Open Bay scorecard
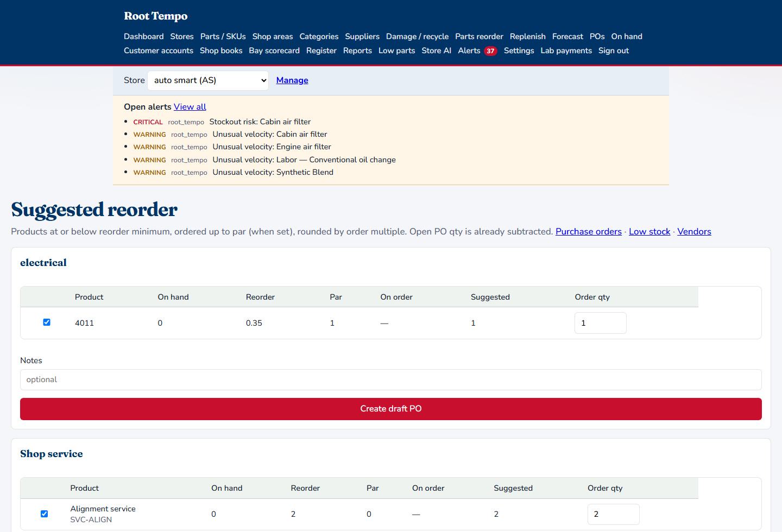 pos(274,50)
